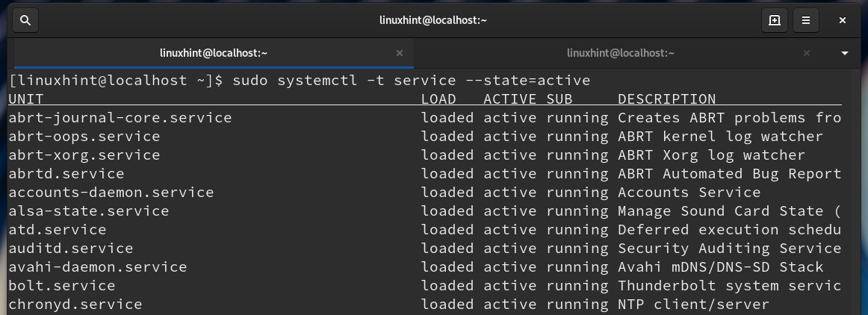The height and width of the screenshot is (315, 868).
Task: Click the abrt-journal-core.service unit name
Action: [x=120, y=118]
